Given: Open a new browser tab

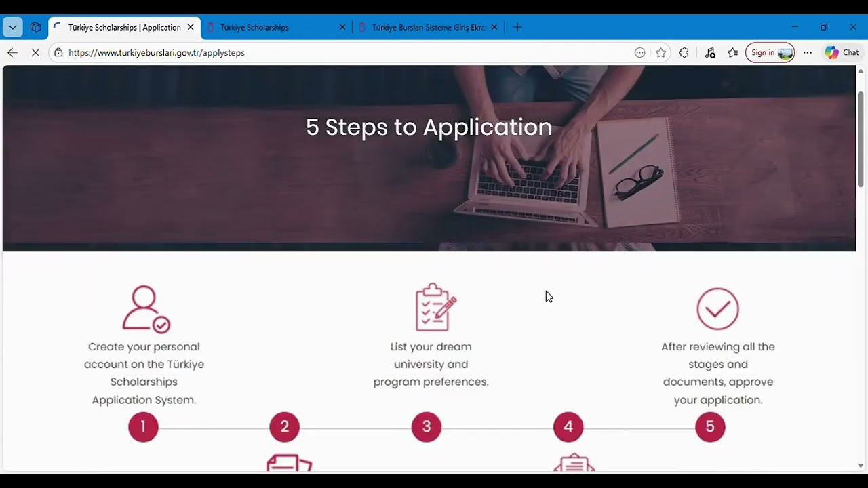Looking at the screenshot, I should coord(517,27).
